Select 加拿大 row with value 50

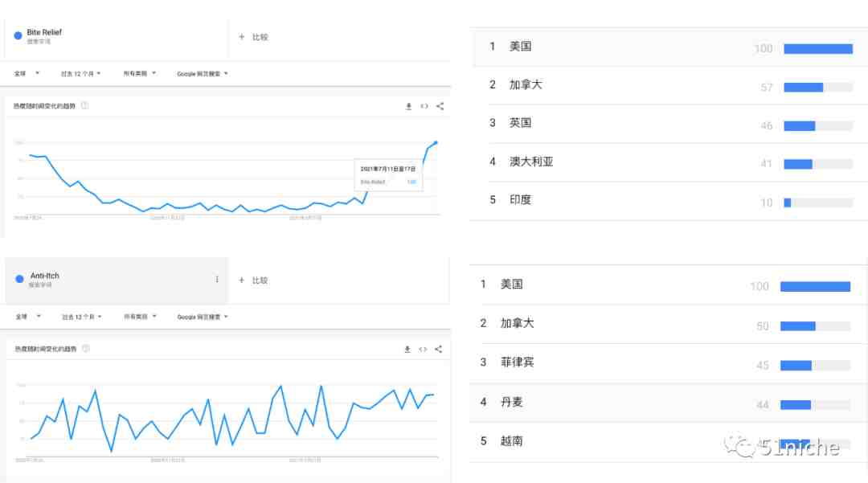click(669, 324)
